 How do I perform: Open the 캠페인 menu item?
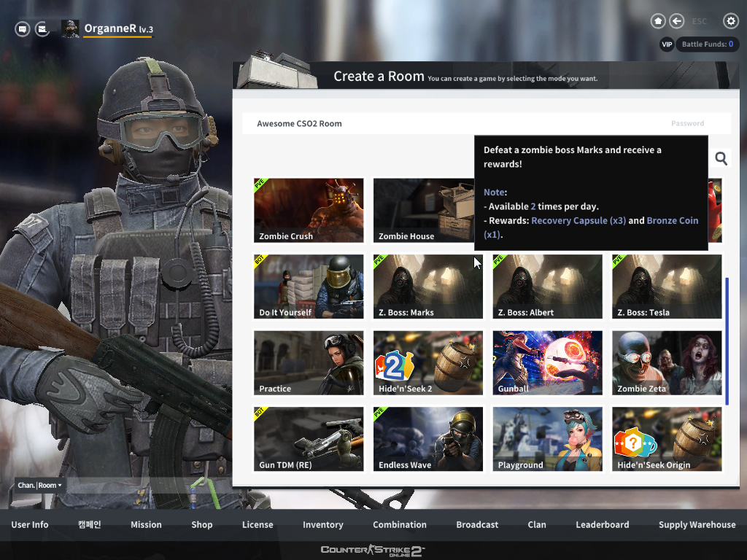coord(90,525)
